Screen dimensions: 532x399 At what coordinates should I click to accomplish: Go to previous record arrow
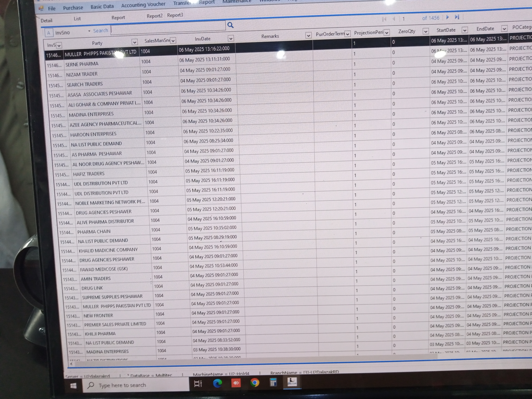[394, 19]
